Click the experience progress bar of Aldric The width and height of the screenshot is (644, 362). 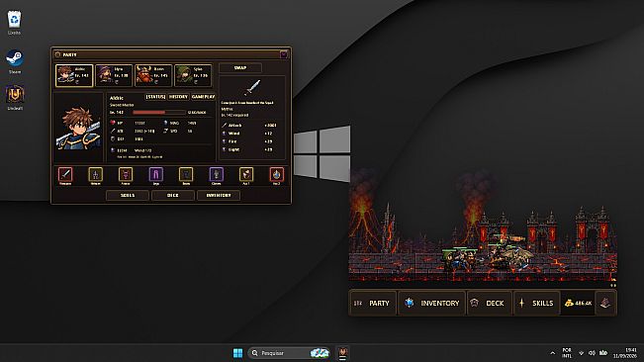point(159,112)
